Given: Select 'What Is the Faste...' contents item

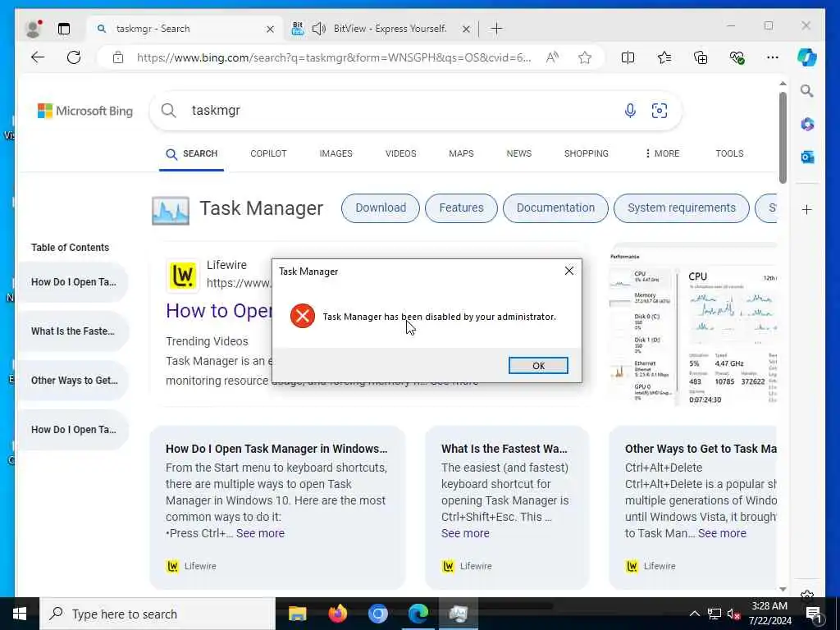Looking at the screenshot, I should coord(73,331).
